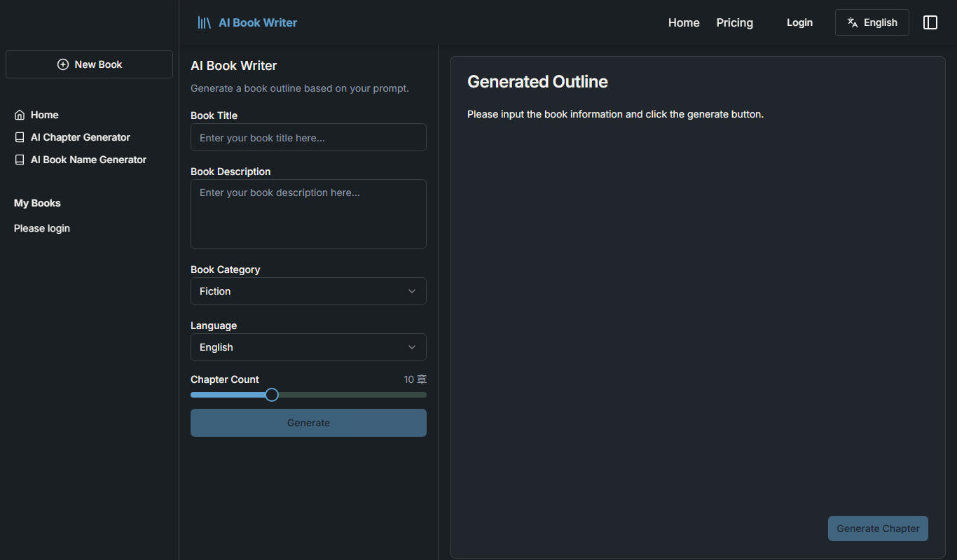Click the Book Title label
The width and height of the screenshot is (957, 560).
pos(214,115)
